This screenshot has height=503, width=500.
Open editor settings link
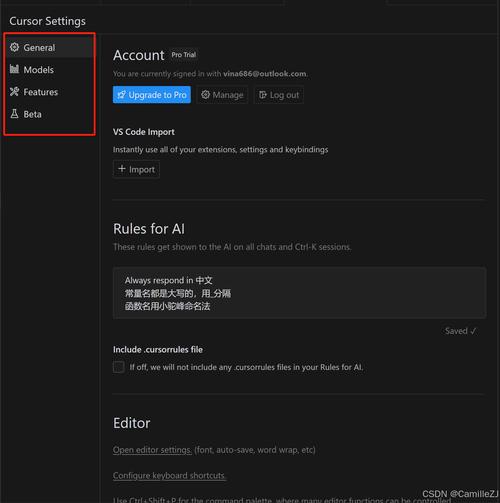(152, 450)
